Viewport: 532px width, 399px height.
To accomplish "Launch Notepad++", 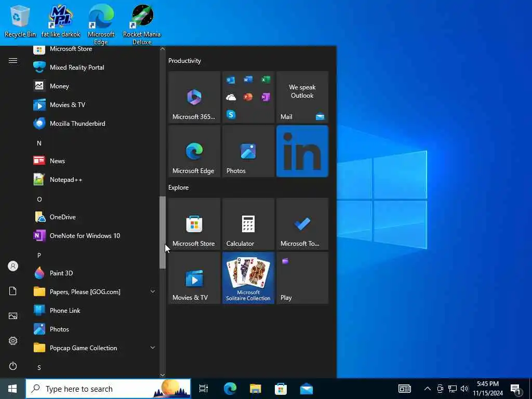I will coord(94,179).
